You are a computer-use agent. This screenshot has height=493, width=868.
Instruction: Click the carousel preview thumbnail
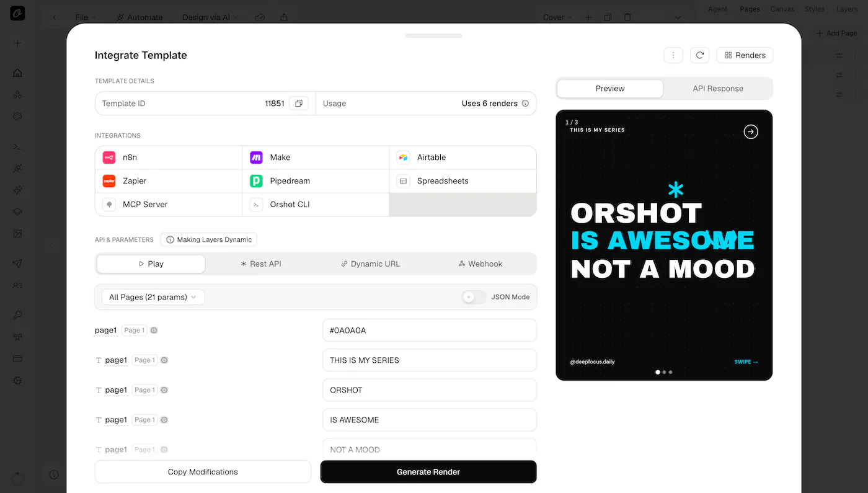tap(664, 245)
